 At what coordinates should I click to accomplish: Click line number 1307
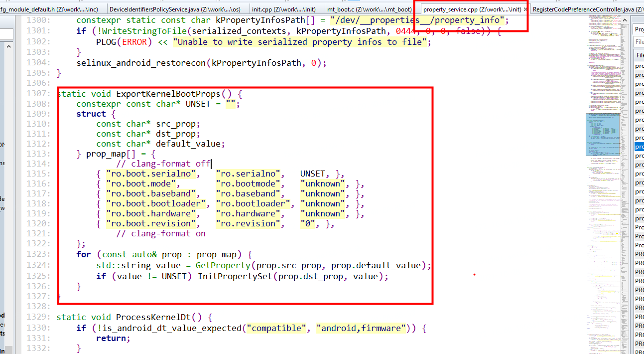pos(37,94)
